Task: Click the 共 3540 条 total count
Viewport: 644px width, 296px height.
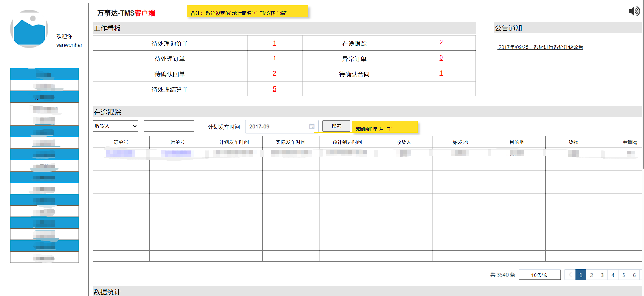Action: click(x=503, y=275)
